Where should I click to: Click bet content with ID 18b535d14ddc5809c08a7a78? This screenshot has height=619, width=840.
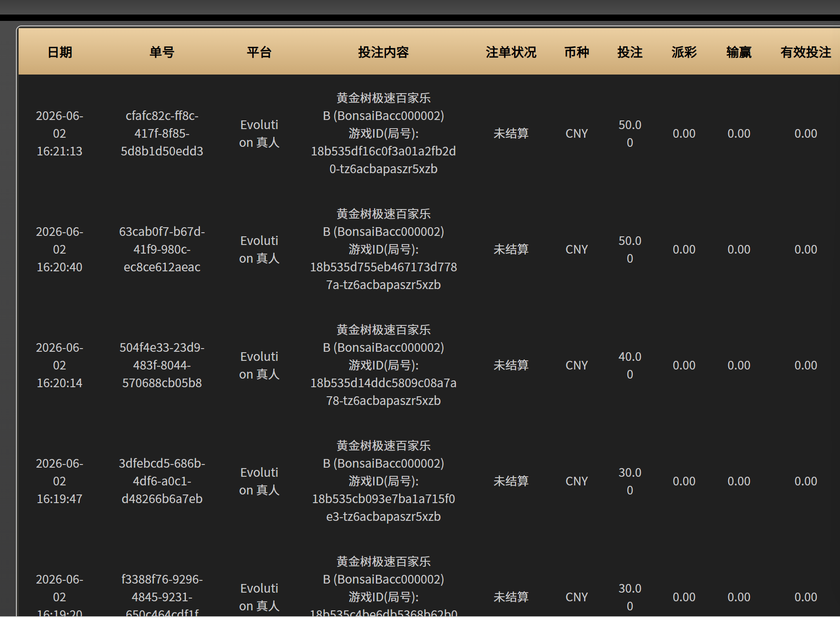[x=383, y=365]
